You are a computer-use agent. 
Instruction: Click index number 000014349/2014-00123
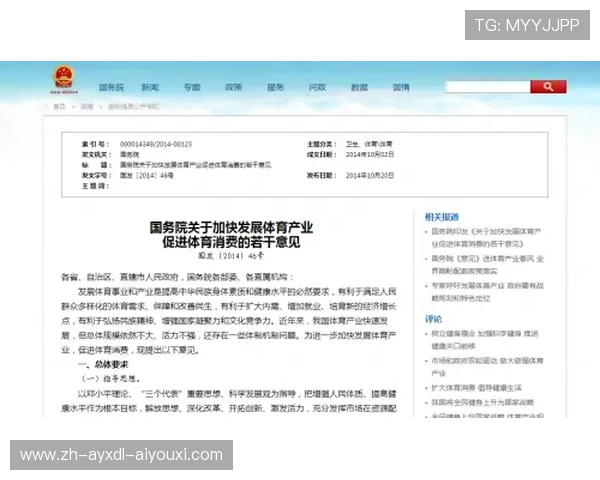156,144
